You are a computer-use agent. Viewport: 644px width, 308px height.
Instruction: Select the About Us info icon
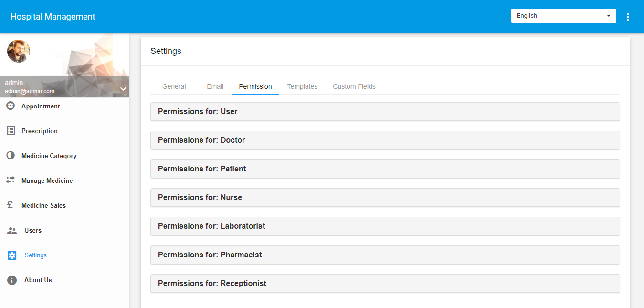[x=11, y=279]
